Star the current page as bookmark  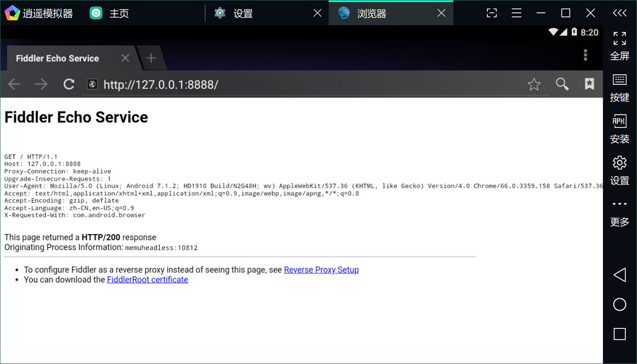click(x=534, y=84)
